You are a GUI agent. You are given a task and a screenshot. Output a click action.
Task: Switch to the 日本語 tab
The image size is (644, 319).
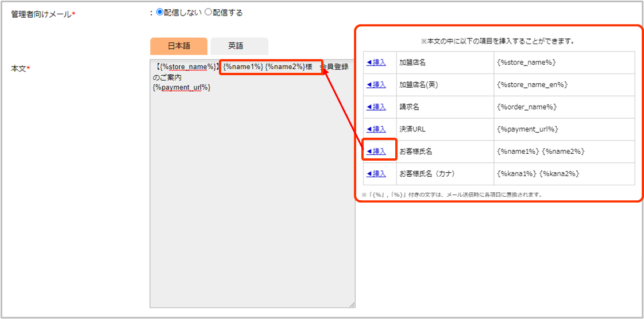pyautogui.click(x=179, y=46)
